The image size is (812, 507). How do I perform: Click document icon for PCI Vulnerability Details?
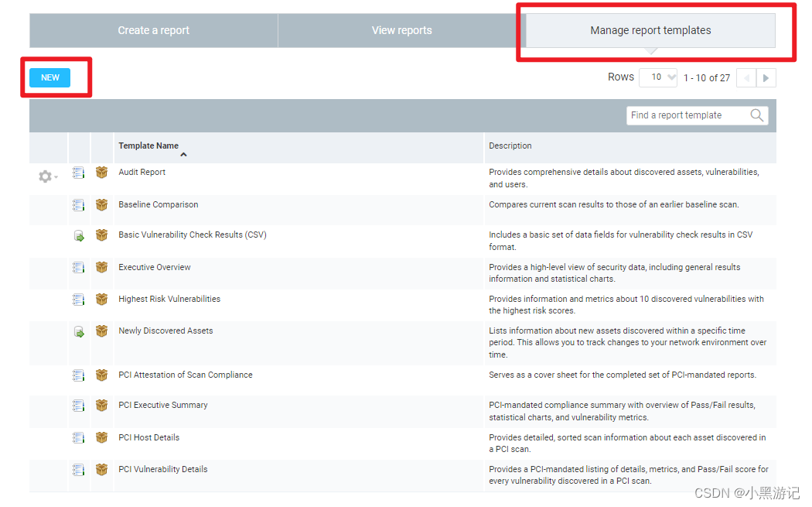78,470
